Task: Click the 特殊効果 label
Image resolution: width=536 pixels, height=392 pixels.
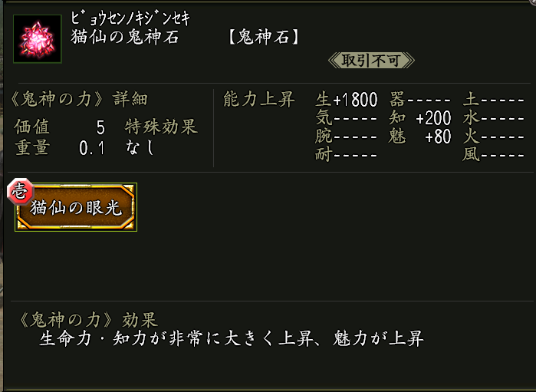Action: pyautogui.click(x=161, y=127)
